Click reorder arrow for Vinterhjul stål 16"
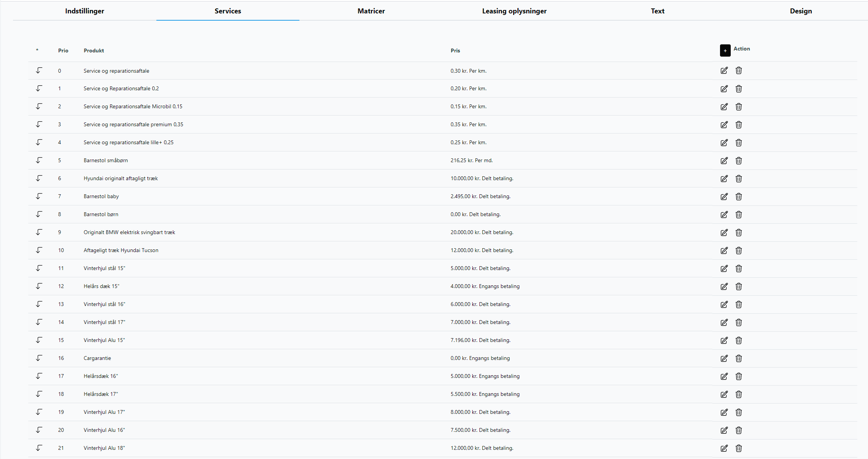This screenshot has width=868, height=459. click(x=39, y=304)
